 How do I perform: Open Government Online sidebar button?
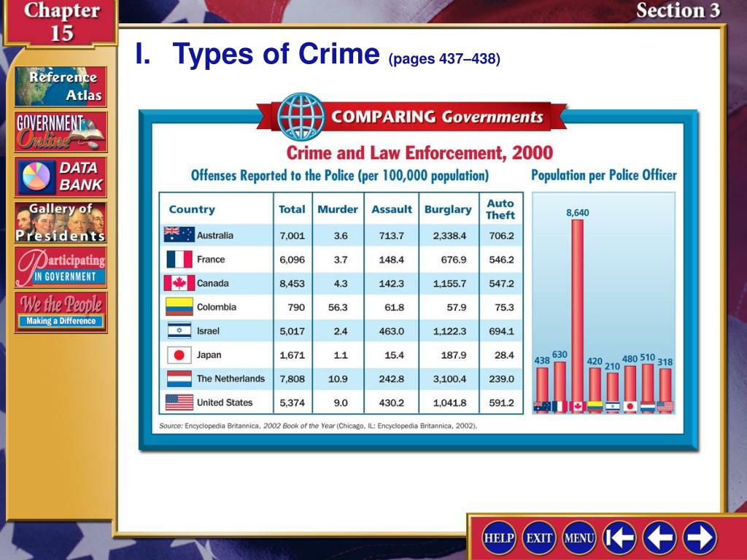pos(61,132)
